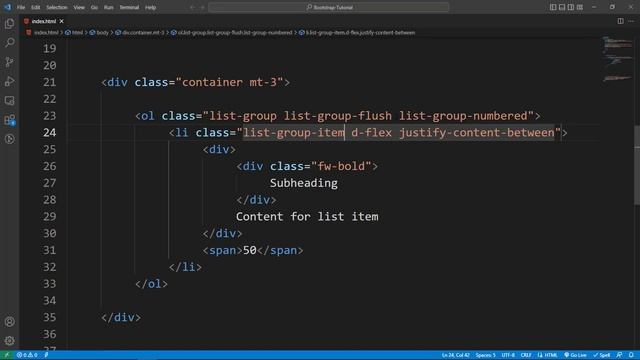
Task: Close the index.html tab
Action: [61, 21]
